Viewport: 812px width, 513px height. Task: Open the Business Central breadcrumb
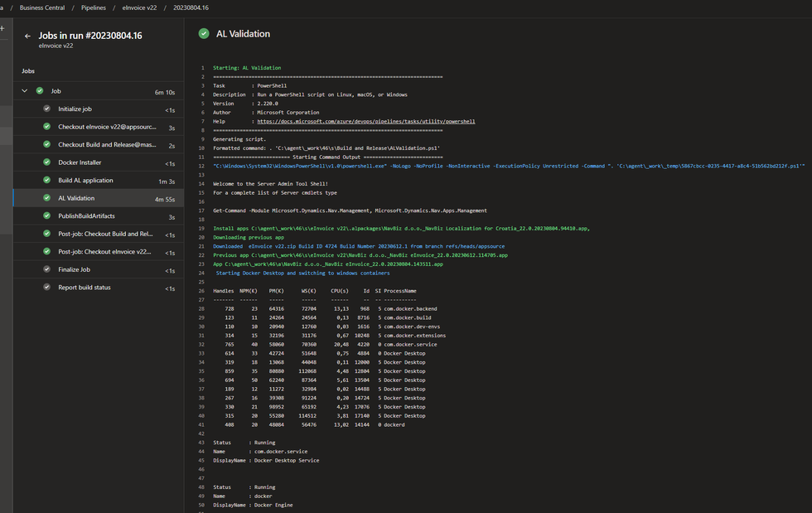point(42,7)
